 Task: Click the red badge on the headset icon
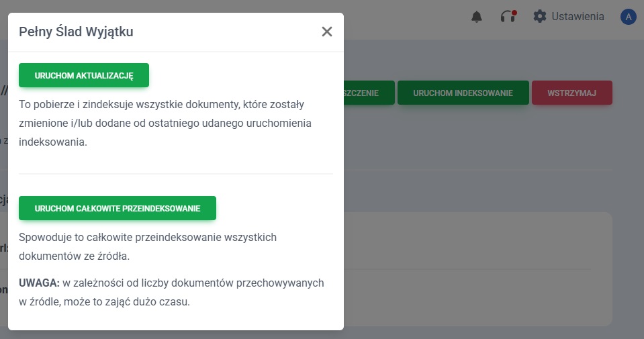(514, 12)
